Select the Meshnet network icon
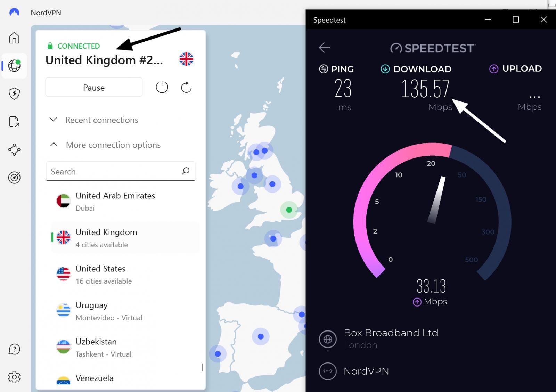Image resolution: width=556 pixels, height=392 pixels. coord(14,149)
